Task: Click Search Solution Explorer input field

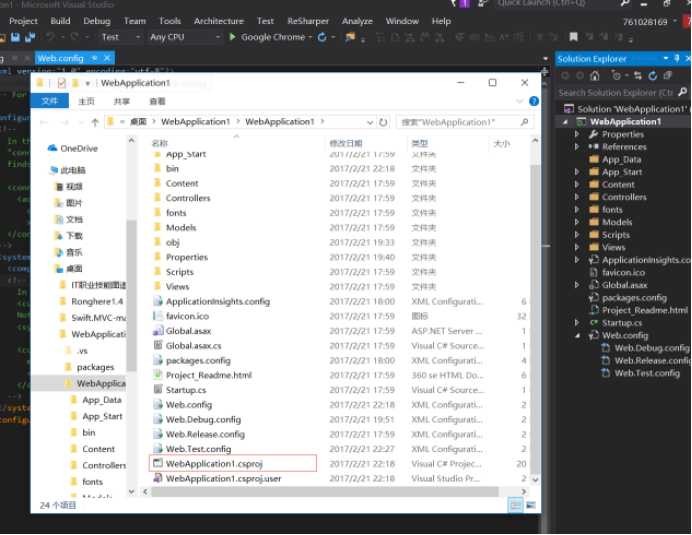Action: [615, 92]
